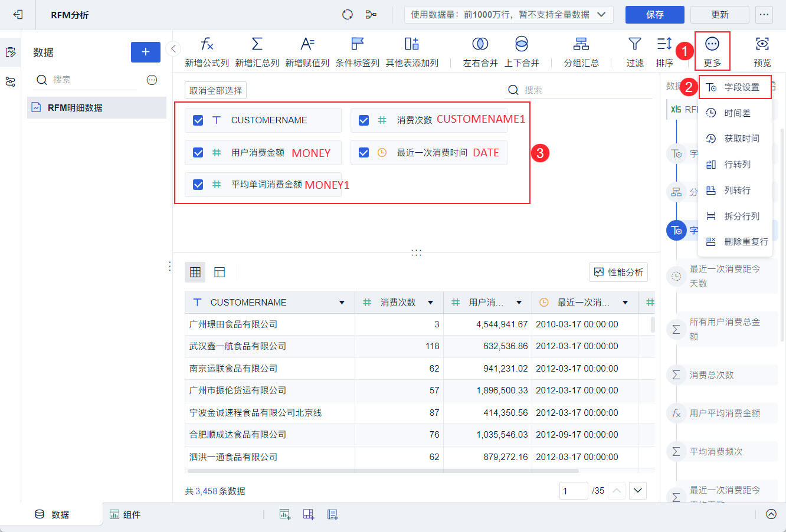Switch to 数据 bottom tab

[52, 514]
